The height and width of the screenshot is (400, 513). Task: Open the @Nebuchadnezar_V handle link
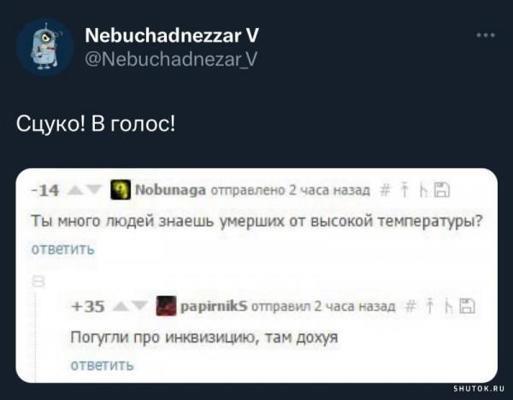tap(171, 59)
